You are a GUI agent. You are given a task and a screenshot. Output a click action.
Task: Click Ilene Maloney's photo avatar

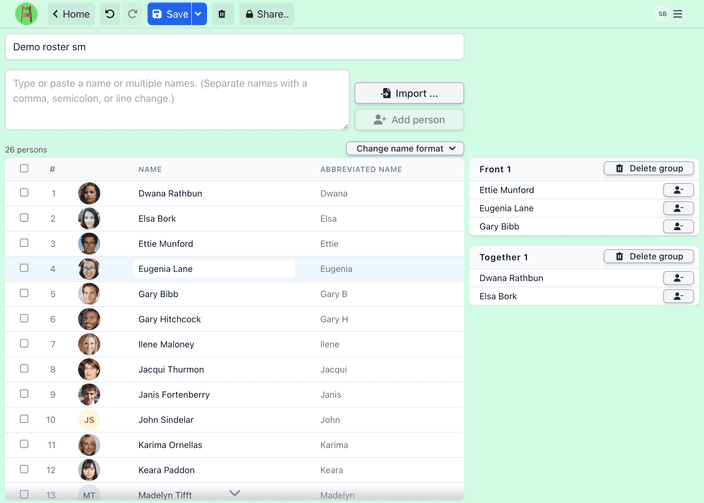pos(89,344)
